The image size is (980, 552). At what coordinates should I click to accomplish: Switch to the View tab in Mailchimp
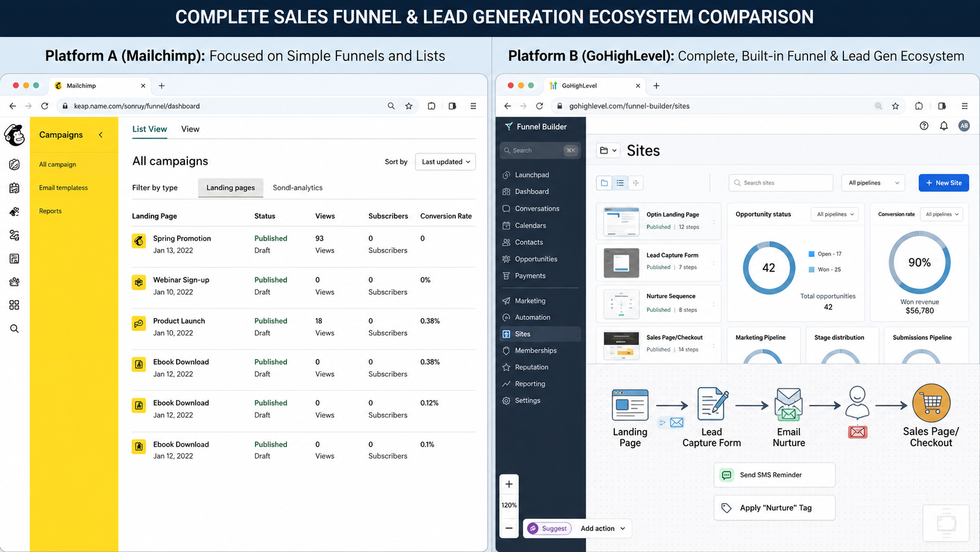pyautogui.click(x=190, y=129)
